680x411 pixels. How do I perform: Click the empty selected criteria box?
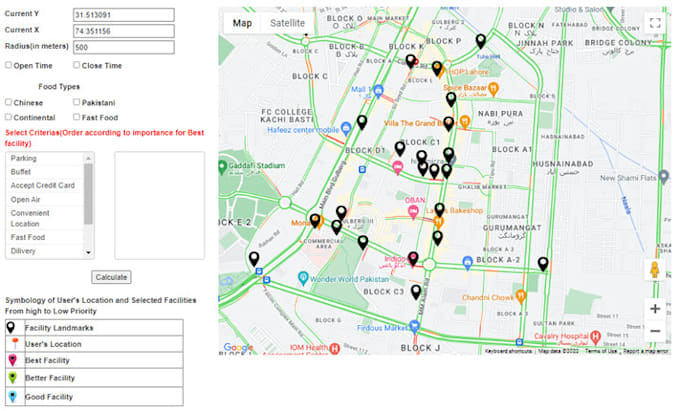[x=160, y=205]
